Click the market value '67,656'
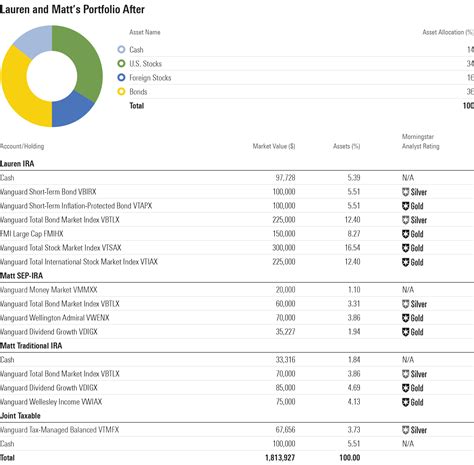 [x=285, y=430]
